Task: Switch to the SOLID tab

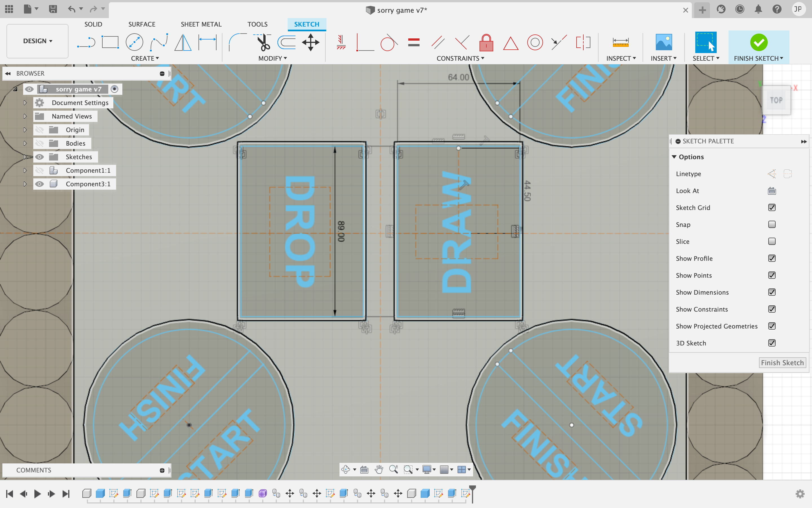Action: (x=93, y=24)
